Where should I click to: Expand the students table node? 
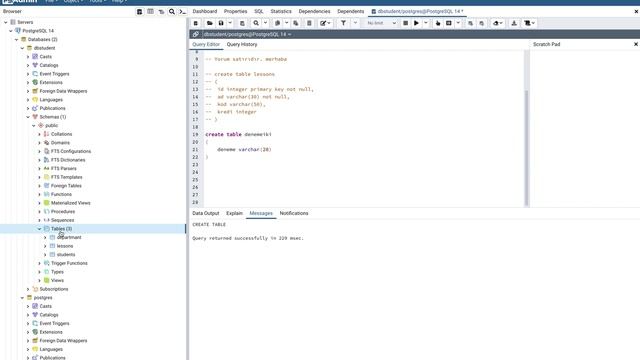[45, 255]
